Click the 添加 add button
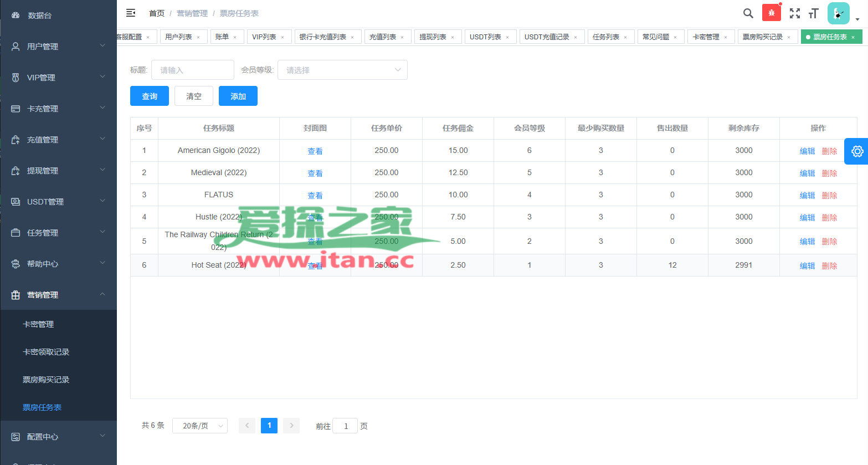Image resolution: width=868 pixels, height=465 pixels. tap(238, 96)
